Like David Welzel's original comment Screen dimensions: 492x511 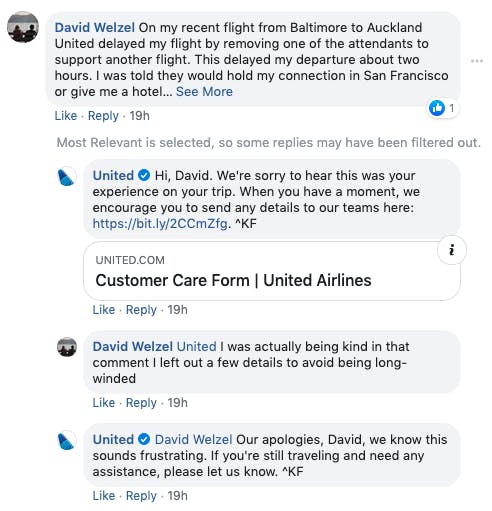pyautogui.click(x=66, y=116)
